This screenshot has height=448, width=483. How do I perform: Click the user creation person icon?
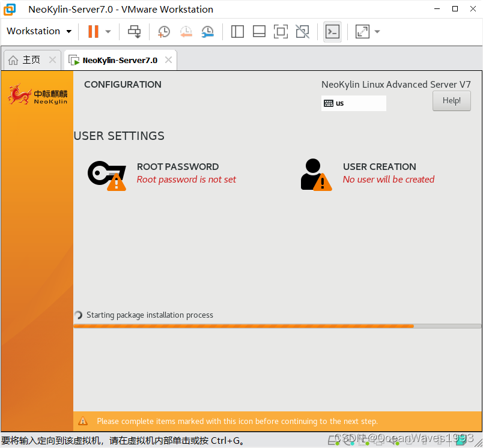pos(317,175)
